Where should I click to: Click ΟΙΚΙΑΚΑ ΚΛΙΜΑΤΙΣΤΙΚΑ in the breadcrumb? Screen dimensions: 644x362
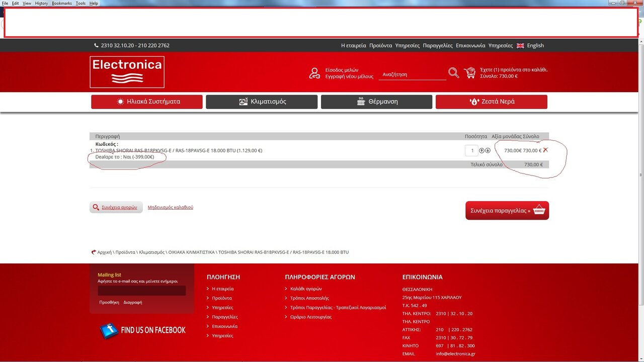point(192,252)
